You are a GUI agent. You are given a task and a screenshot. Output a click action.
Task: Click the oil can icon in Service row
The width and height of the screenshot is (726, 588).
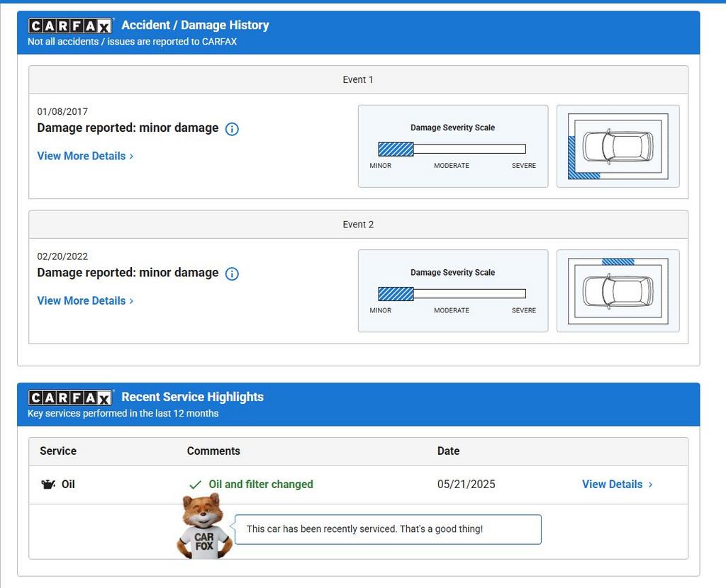48,485
